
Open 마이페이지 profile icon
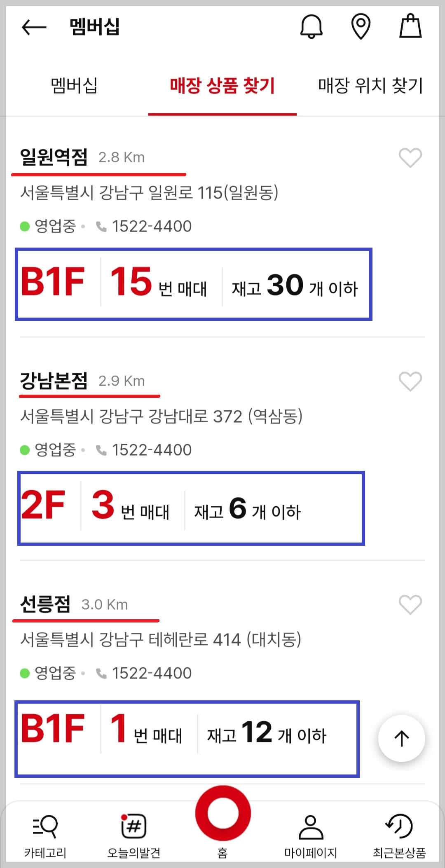[311, 834]
